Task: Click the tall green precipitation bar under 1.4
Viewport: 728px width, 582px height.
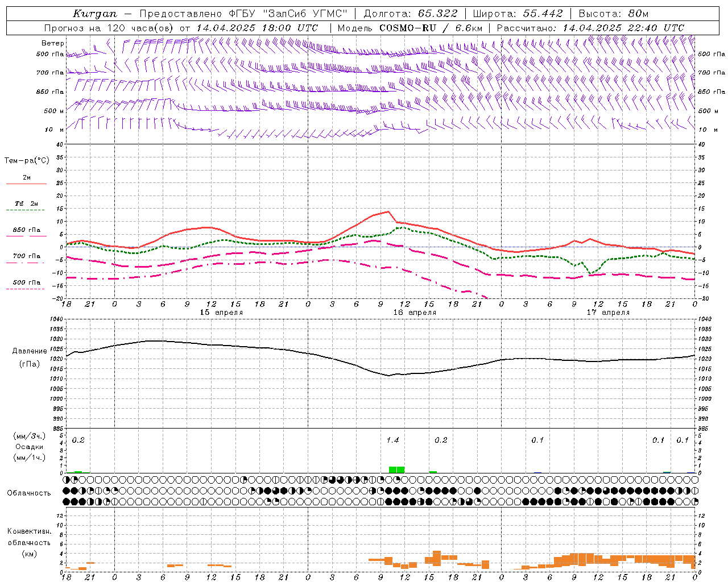Action: (x=396, y=469)
